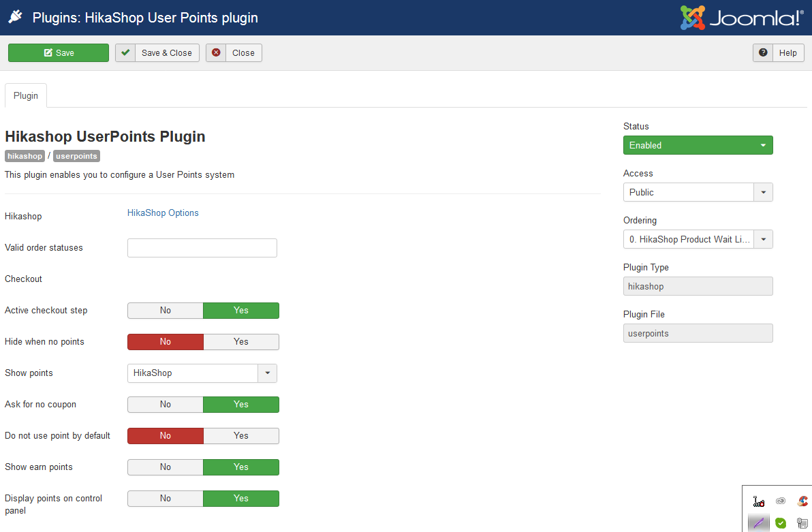Screen dimensions: 812x532
Task: Open the Status dropdown showing Enabled
Action: pyautogui.click(x=698, y=145)
